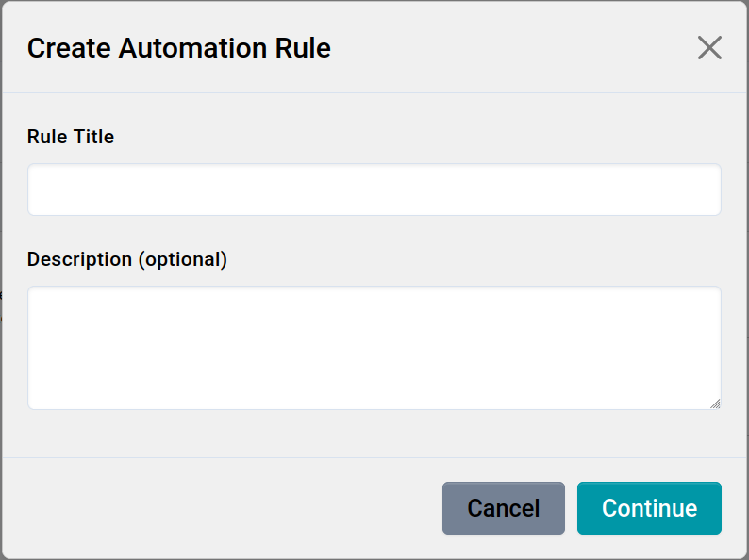This screenshot has width=749, height=560.
Task: Dismiss the dialog using the X
Action: (x=709, y=48)
